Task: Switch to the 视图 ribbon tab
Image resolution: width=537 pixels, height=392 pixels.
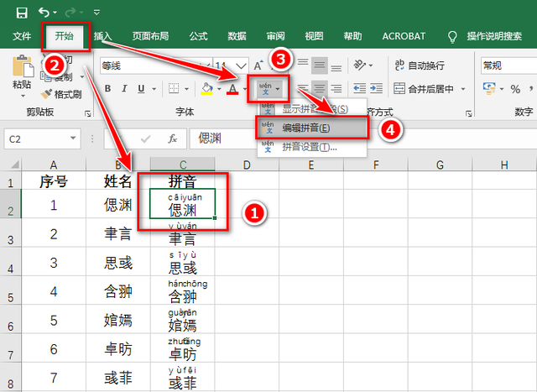Action: [x=314, y=36]
